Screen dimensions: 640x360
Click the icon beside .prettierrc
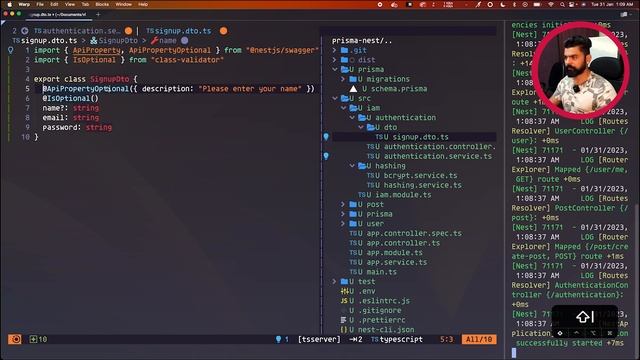pos(344,320)
